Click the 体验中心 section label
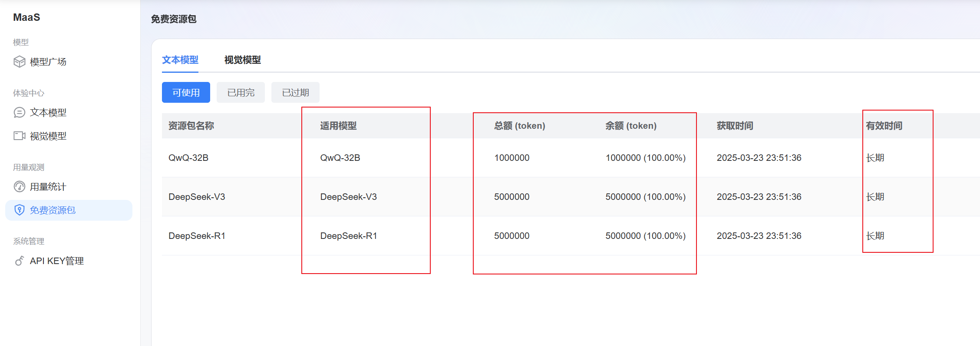The width and height of the screenshot is (980, 346). (x=29, y=93)
